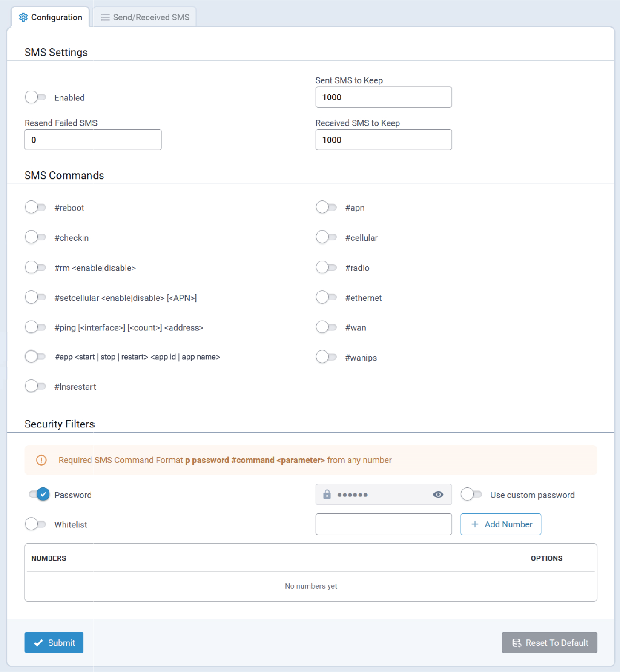Turn on the #reboot command toggle
620x672 pixels.
coord(35,207)
